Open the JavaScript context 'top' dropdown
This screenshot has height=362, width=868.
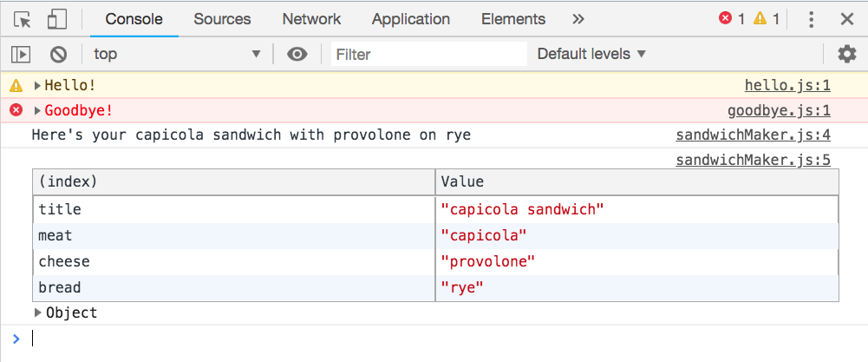click(177, 54)
